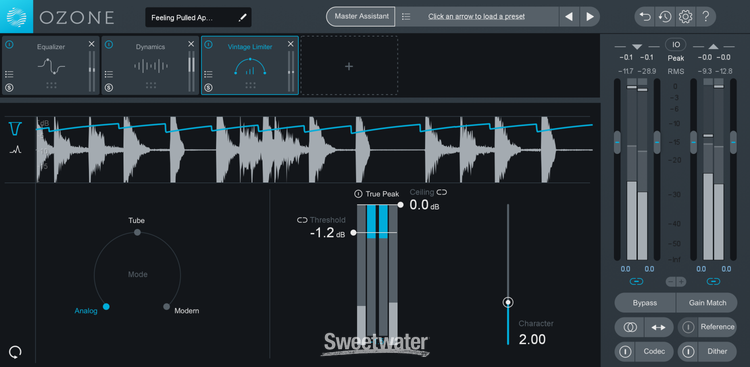
Task: Click the Bypass button
Action: point(645,303)
